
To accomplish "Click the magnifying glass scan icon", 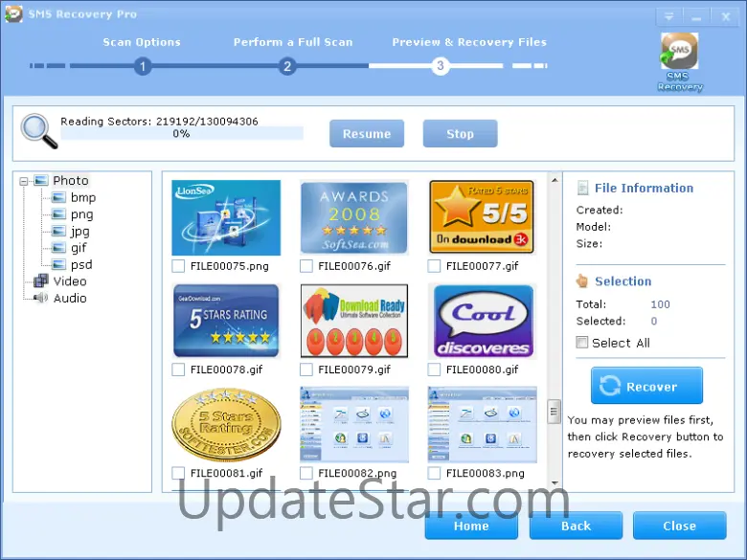I will coord(39,131).
